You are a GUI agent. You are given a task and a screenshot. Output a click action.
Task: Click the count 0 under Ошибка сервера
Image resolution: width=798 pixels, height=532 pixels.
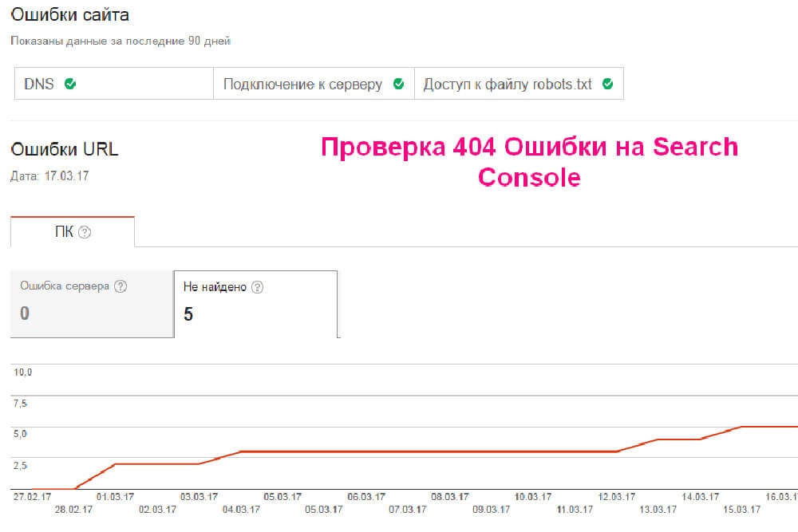(x=25, y=313)
